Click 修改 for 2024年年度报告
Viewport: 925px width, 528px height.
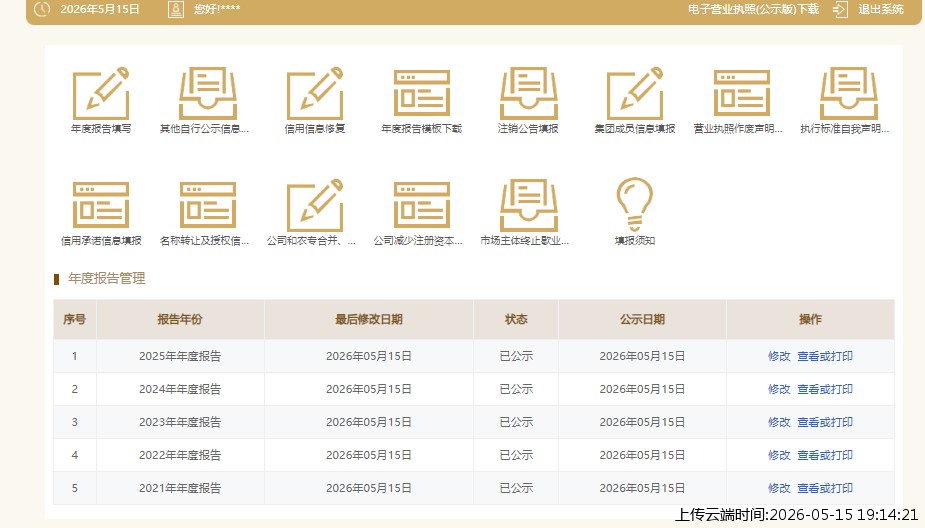[x=779, y=389]
